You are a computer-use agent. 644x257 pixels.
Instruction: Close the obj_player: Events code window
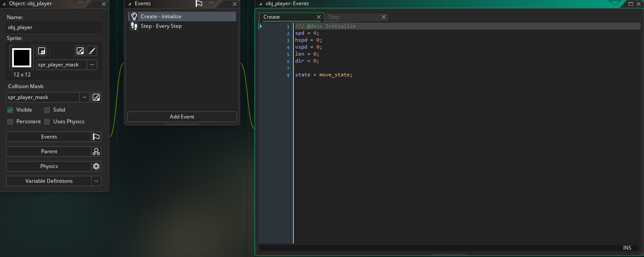638,3
